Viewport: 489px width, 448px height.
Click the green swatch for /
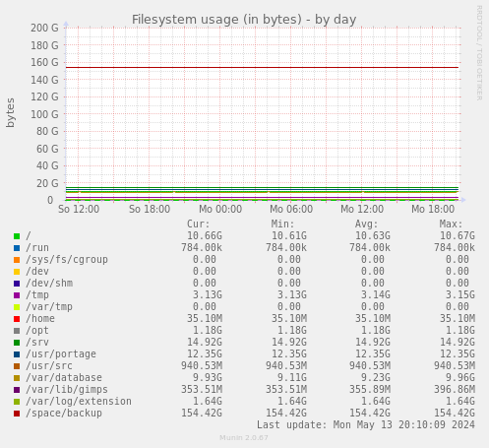(17, 236)
